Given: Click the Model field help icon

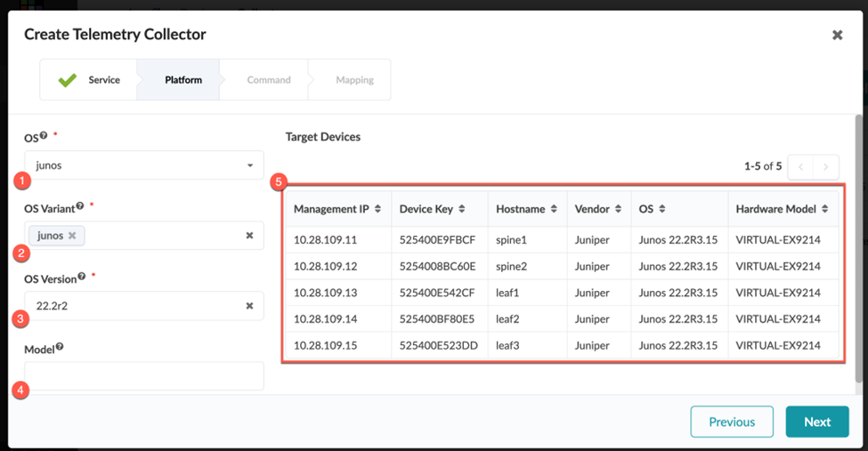Looking at the screenshot, I should point(60,348).
